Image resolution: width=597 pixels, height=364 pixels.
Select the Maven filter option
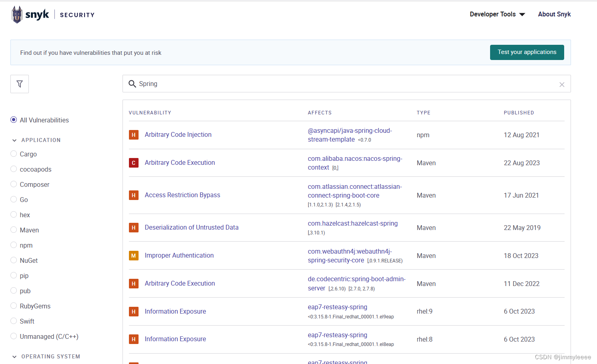pos(14,230)
